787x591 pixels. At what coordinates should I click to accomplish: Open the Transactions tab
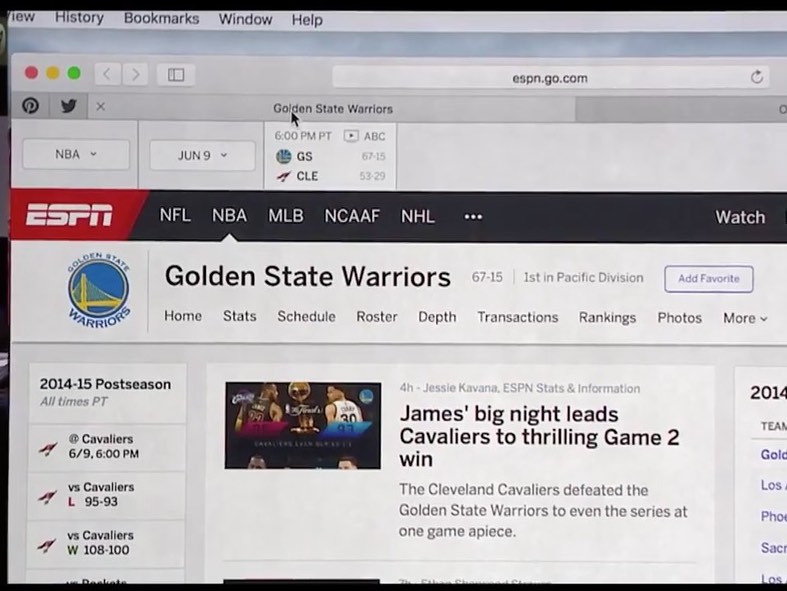coord(517,317)
